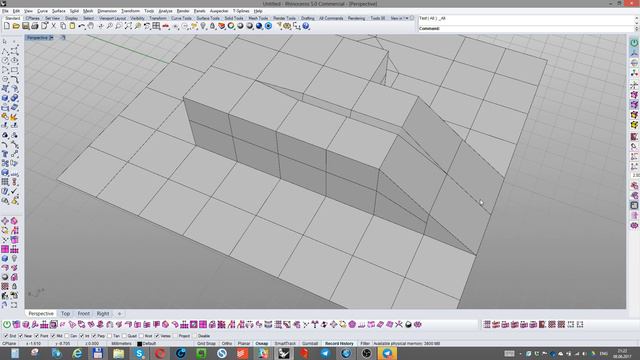Click the Help question mark icon

[x=306, y=26]
